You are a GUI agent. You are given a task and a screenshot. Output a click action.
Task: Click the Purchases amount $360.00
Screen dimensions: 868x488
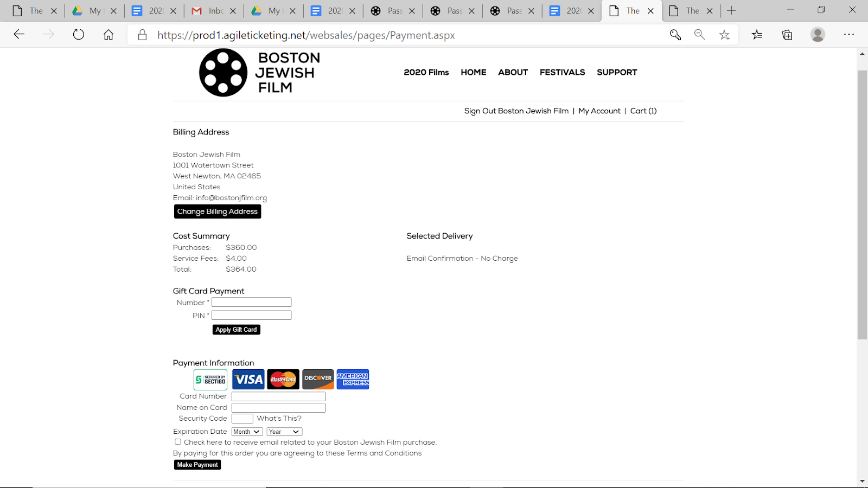click(x=241, y=248)
